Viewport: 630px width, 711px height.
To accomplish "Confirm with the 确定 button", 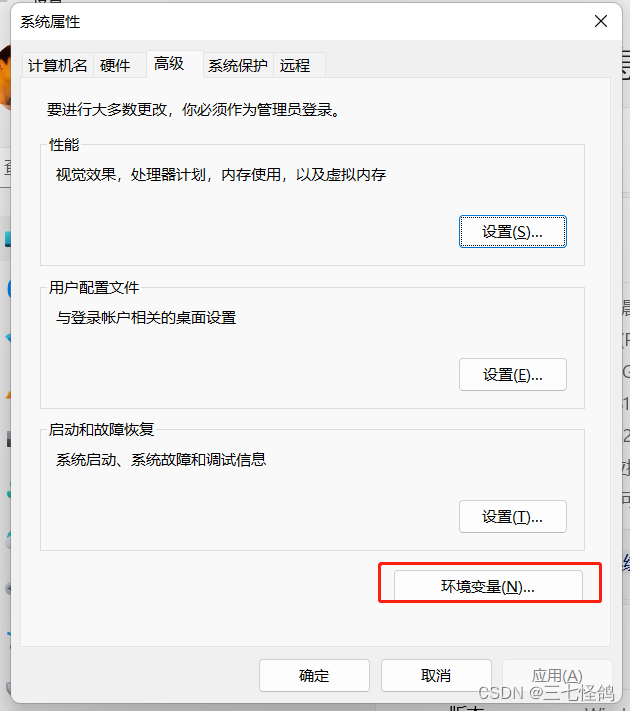I will 314,676.
